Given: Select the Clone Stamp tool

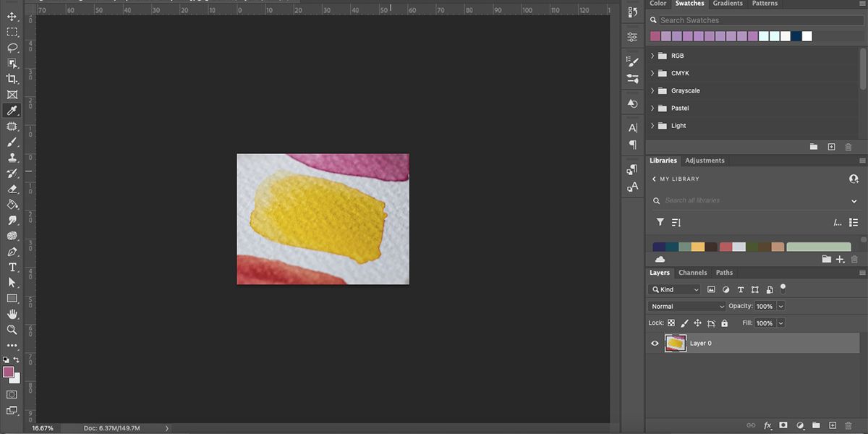Looking at the screenshot, I should 12,158.
